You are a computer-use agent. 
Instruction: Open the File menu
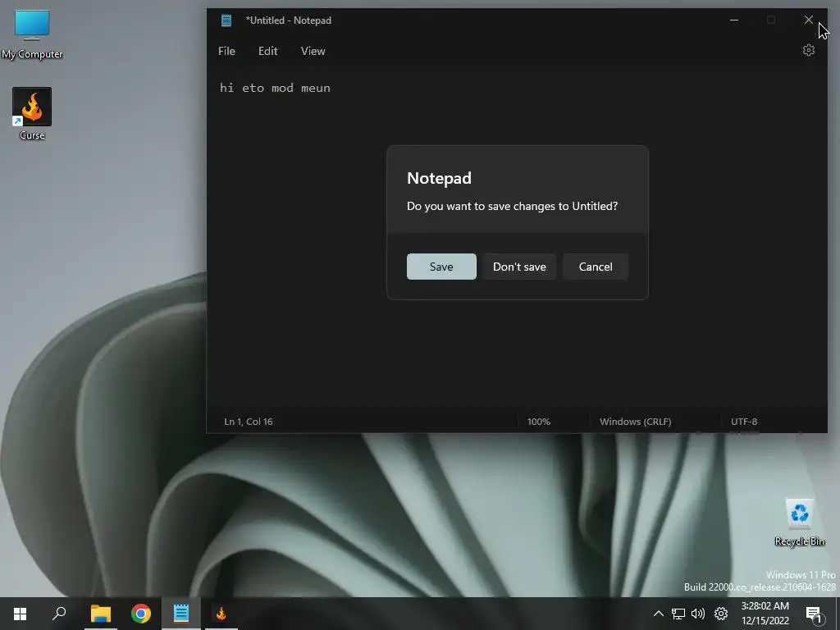[x=226, y=51]
